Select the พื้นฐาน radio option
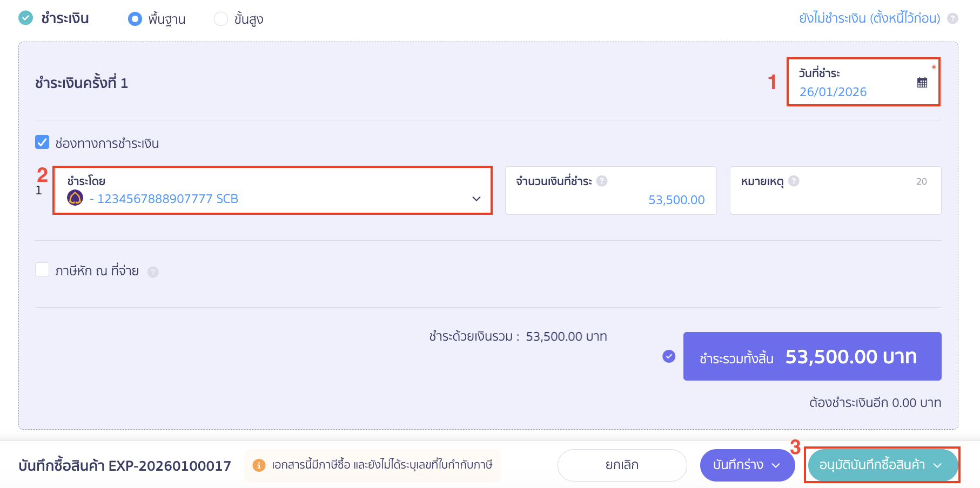The height and width of the screenshot is (488, 980). (x=135, y=18)
